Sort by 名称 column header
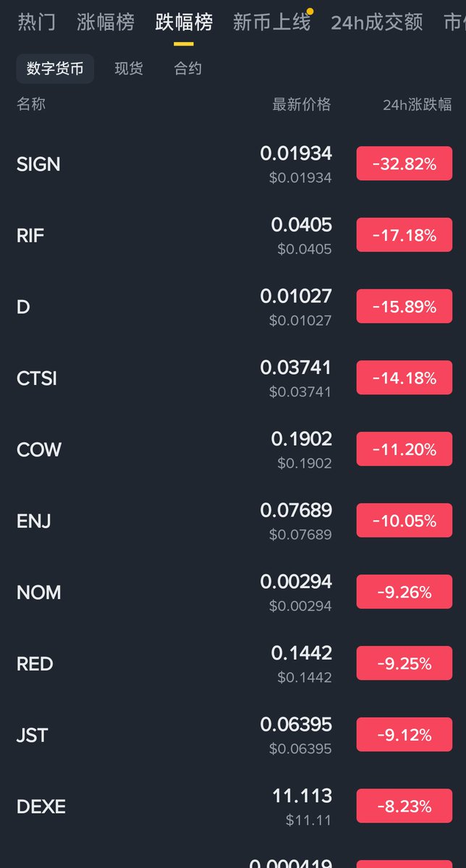 pos(31,104)
